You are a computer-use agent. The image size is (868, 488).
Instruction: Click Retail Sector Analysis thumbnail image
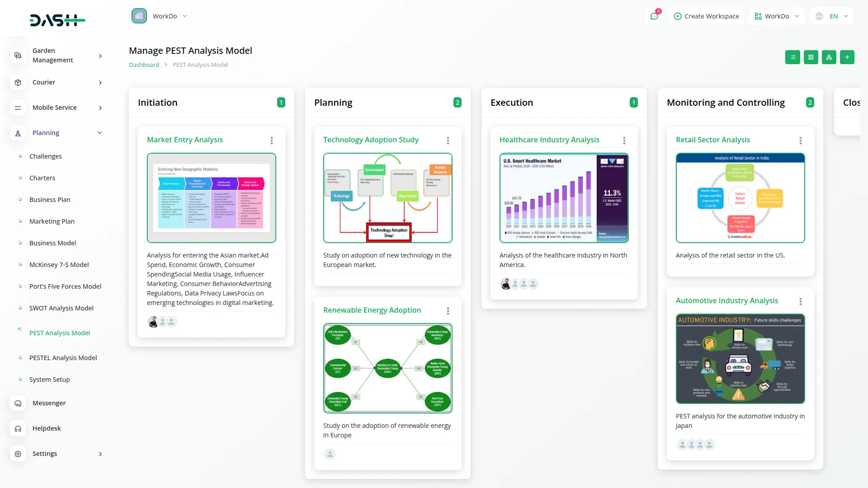click(740, 198)
